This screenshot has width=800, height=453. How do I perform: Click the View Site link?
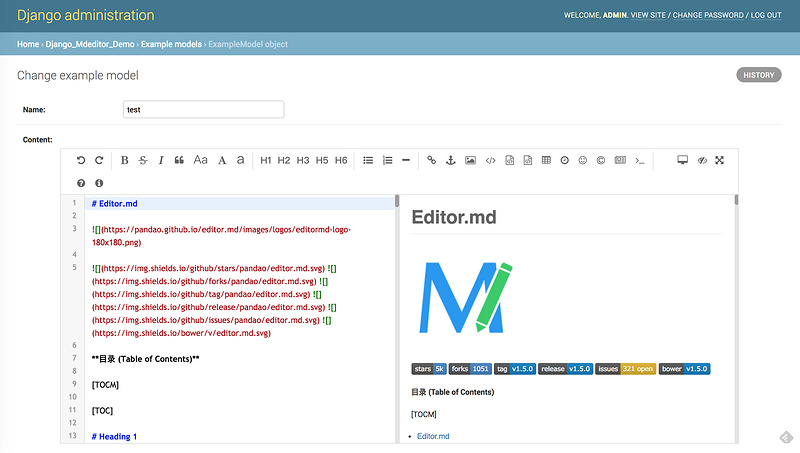648,15
